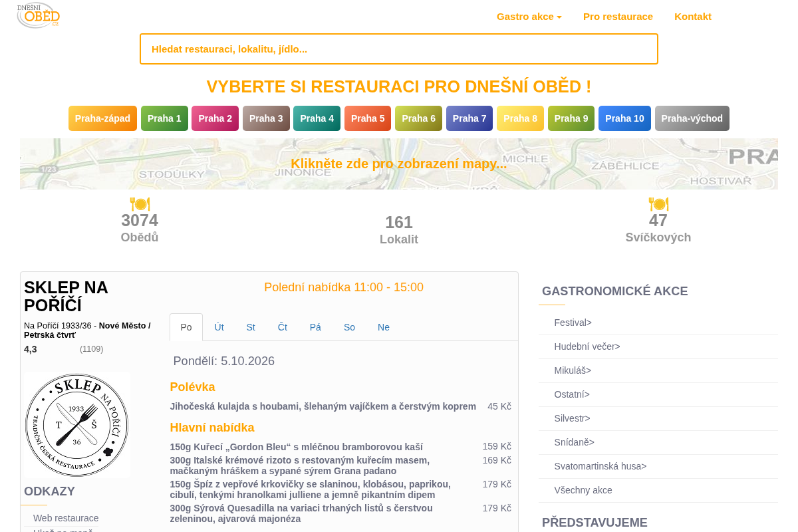The image size is (798, 532).
Task: Open the Festival> gastro event link
Action: tap(573, 323)
